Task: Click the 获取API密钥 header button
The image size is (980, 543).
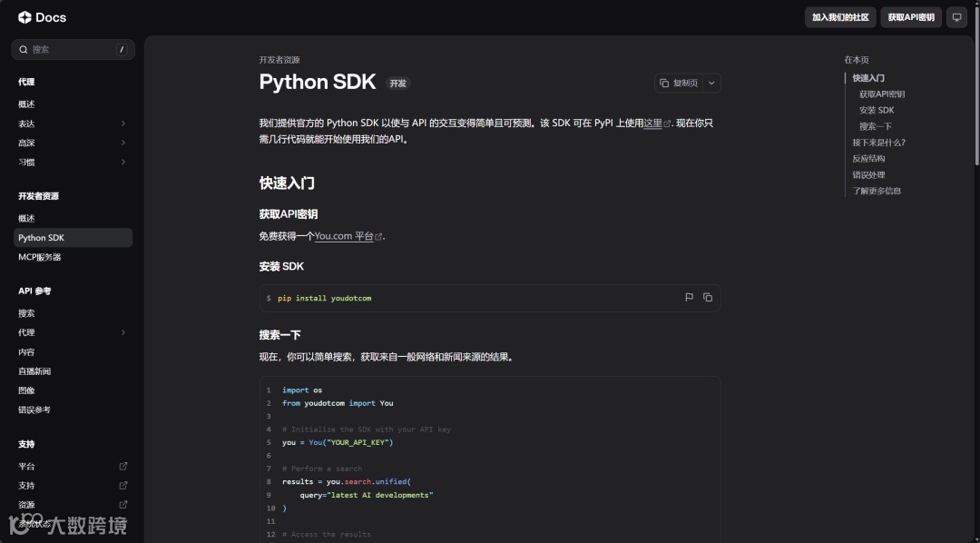Action: pyautogui.click(x=911, y=17)
